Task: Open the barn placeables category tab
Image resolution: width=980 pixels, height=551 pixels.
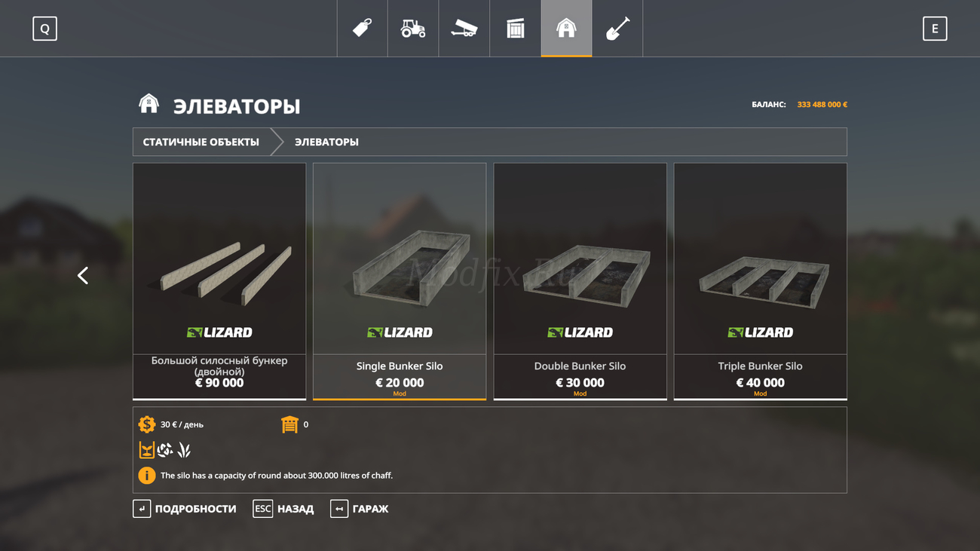Action: [566, 29]
